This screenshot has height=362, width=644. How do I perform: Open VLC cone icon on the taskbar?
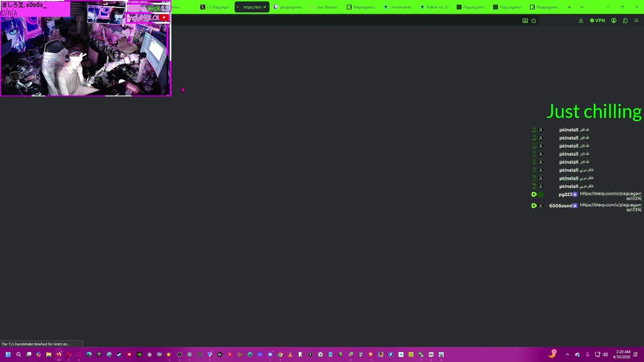coord(290,354)
